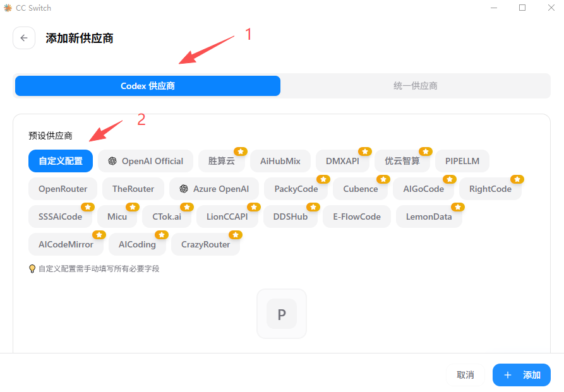Select the Micu preset
Image resolution: width=564 pixels, height=392 pixels.
(x=117, y=217)
